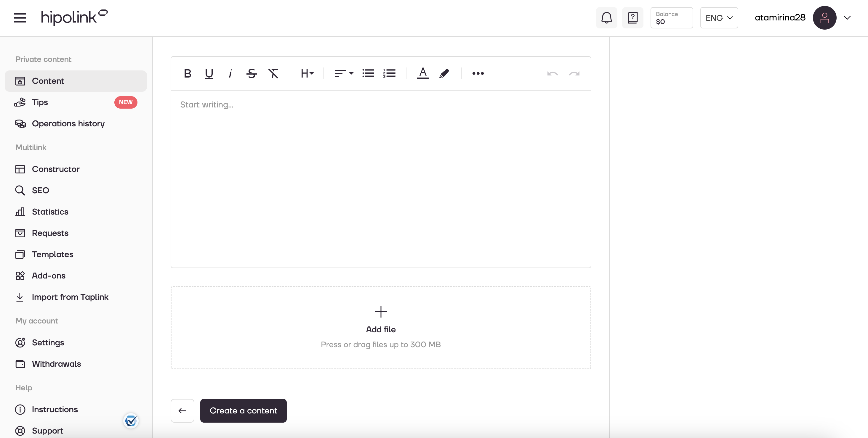Image resolution: width=868 pixels, height=438 pixels.
Task: Click the Constructor layout icon
Action: [x=20, y=169]
